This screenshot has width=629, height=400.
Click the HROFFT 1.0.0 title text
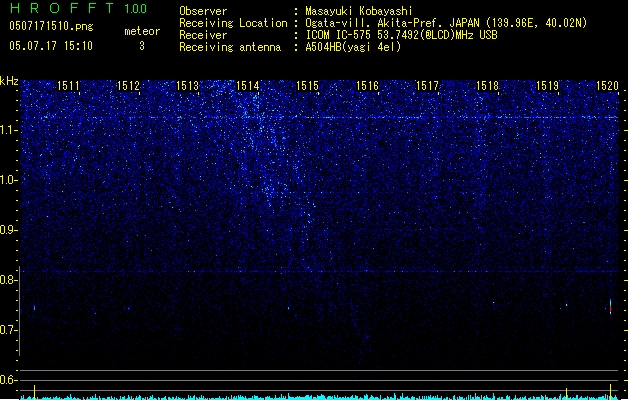(x=78, y=8)
